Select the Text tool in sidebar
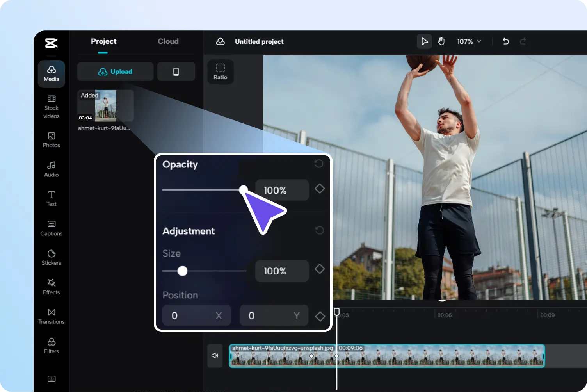This screenshot has height=392, width=587. click(x=51, y=198)
